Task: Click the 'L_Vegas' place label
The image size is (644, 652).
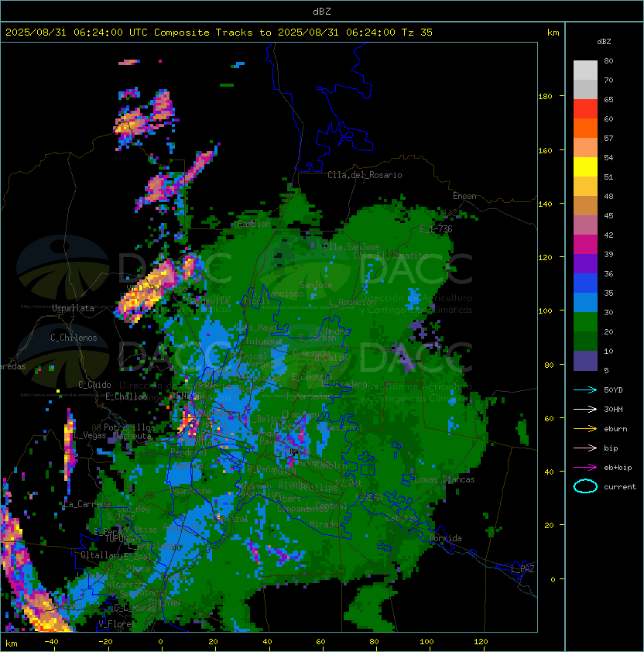Action: (x=90, y=435)
